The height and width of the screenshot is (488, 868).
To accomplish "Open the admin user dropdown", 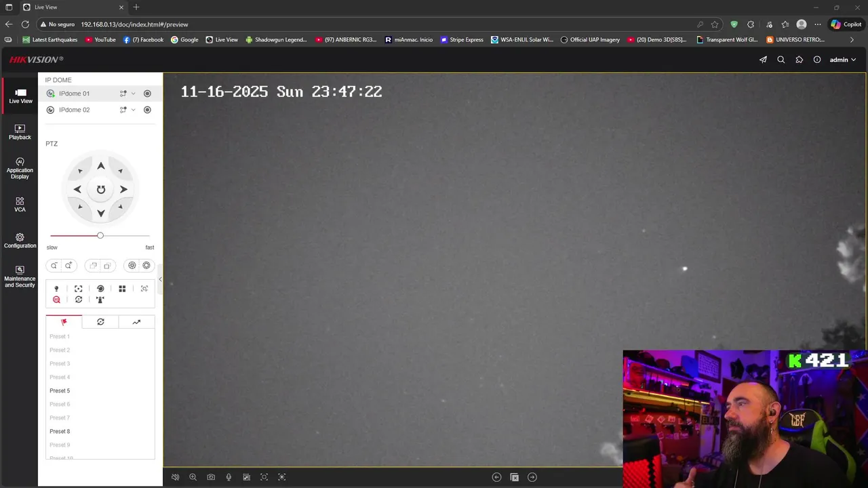I will (x=843, y=60).
